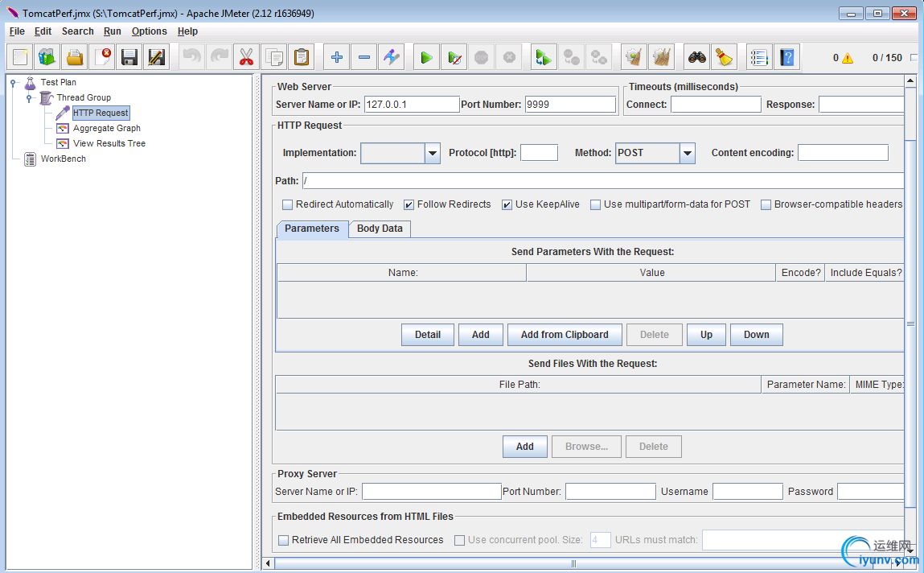Open the Edit menu
The height and width of the screenshot is (573, 924).
[43, 31]
